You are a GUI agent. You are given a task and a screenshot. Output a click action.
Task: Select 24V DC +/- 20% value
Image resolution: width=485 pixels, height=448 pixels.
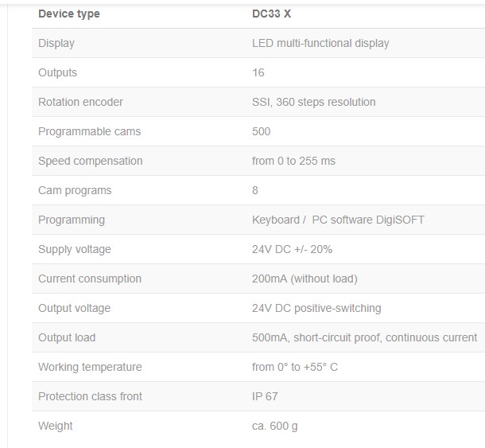pyautogui.click(x=292, y=249)
